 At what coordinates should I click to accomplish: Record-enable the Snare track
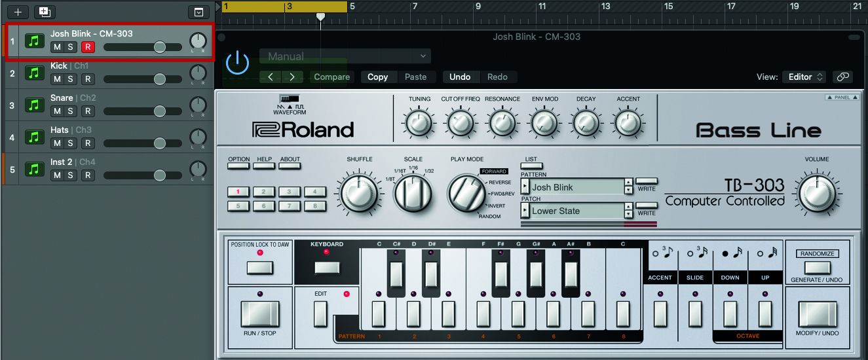point(88,111)
